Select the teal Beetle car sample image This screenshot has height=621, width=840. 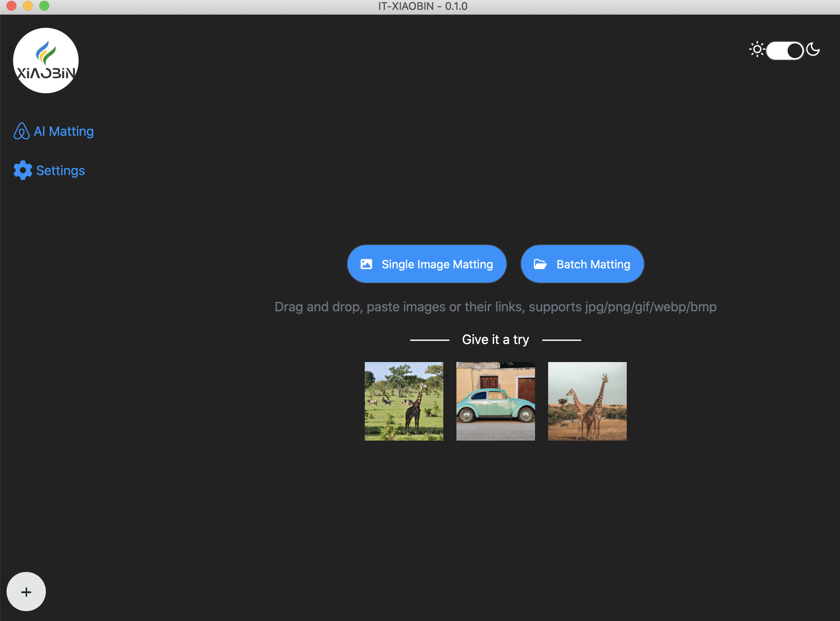(x=495, y=401)
